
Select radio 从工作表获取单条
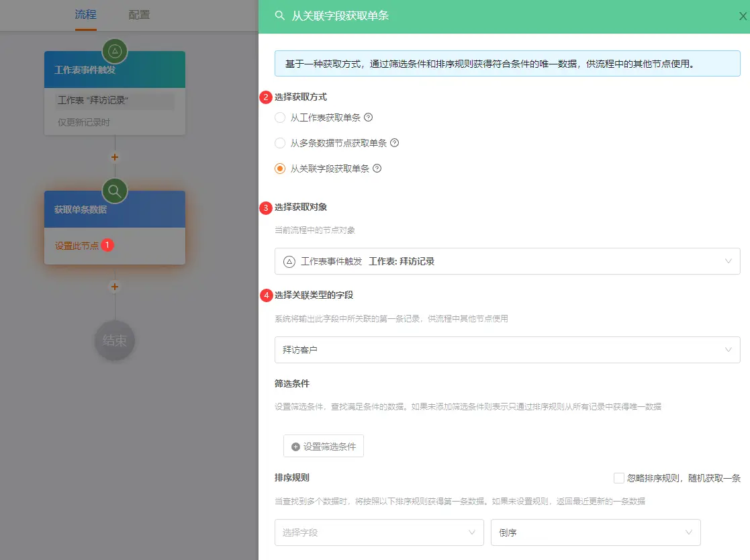[x=280, y=118]
